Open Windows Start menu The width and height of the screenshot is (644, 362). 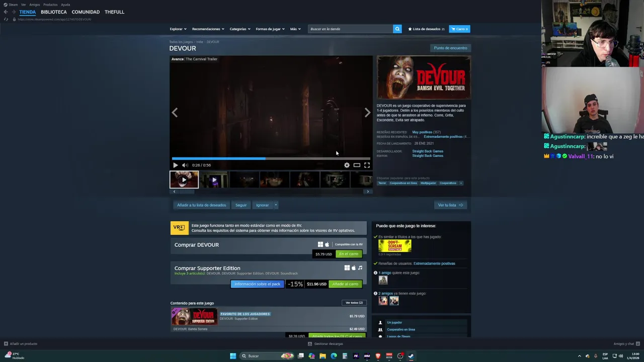(x=233, y=356)
